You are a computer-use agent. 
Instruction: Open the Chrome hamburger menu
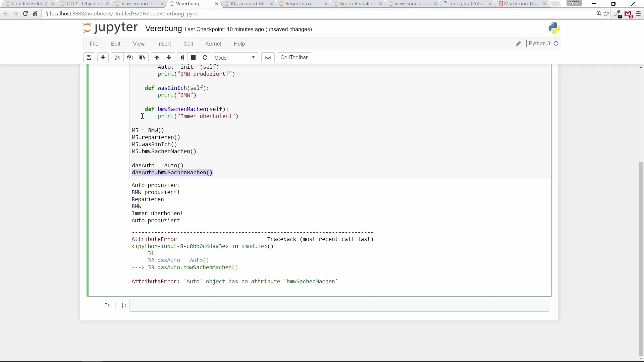[x=638, y=14]
